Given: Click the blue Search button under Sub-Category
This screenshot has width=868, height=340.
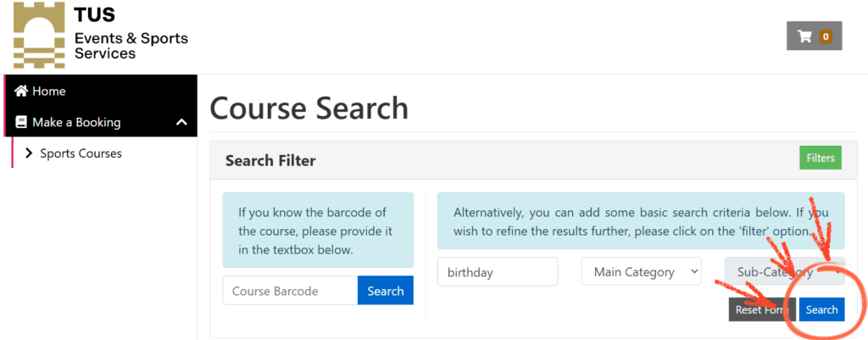Looking at the screenshot, I should pos(821,309).
